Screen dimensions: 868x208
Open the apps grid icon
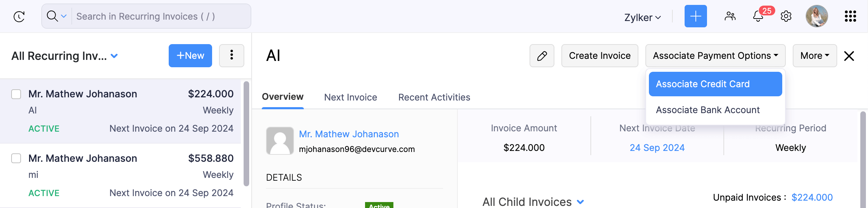click(x=850, y=16)
